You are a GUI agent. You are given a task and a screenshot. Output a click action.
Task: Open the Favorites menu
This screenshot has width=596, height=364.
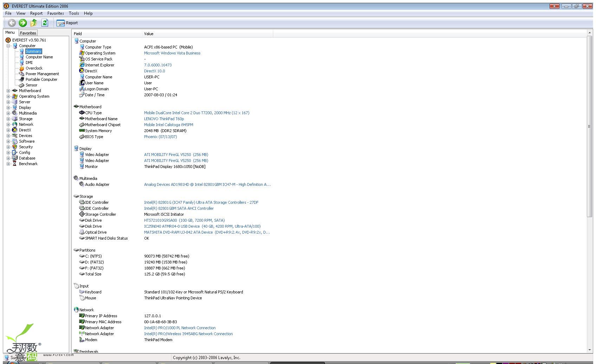point(56,13)
